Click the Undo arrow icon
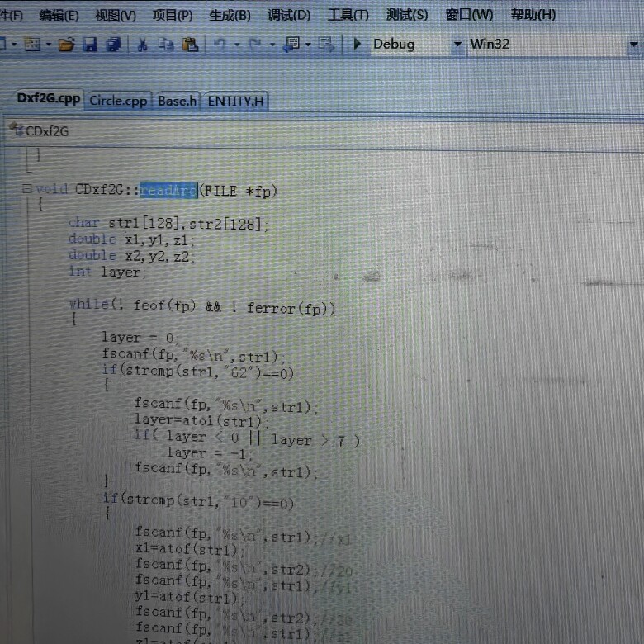This screenshot has width=644, height=644. pos(220,44)
